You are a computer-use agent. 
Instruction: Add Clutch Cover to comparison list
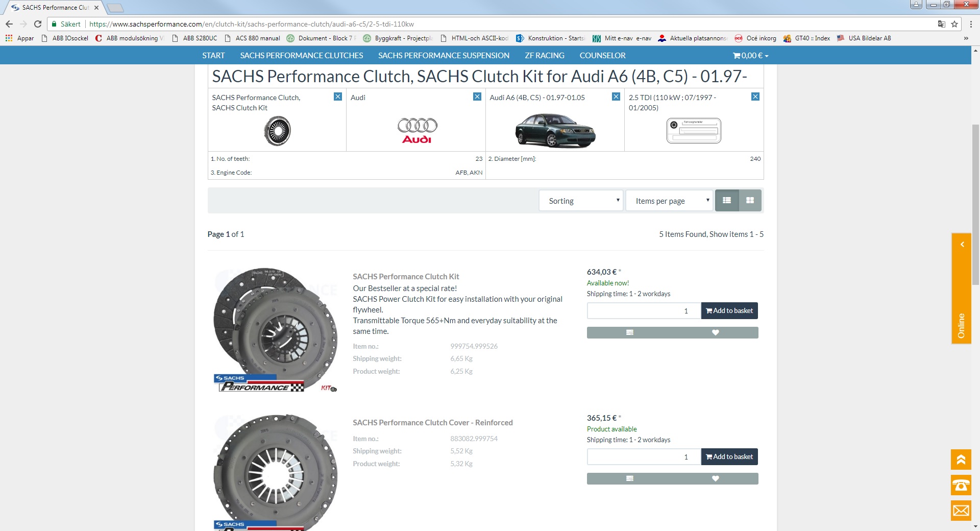coord(630,478)
